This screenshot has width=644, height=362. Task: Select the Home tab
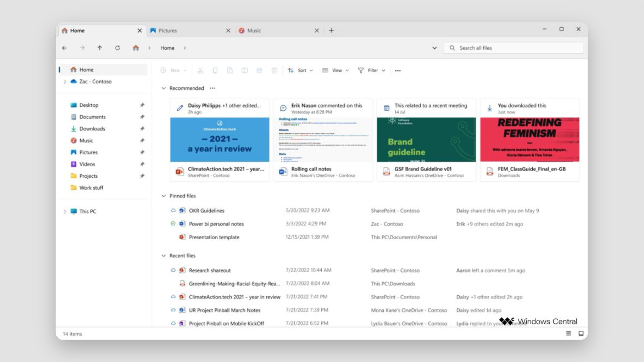[x=102, y=31]
